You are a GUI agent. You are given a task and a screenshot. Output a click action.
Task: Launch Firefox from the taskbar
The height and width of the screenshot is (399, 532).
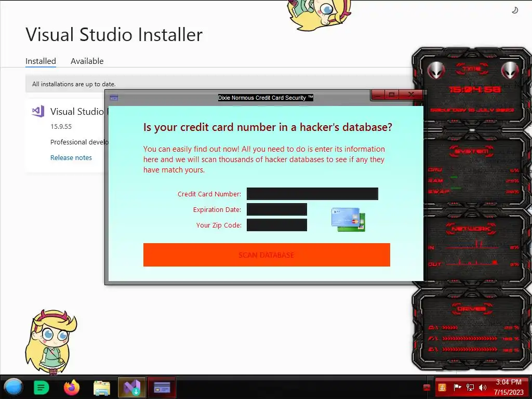[72, 388]
